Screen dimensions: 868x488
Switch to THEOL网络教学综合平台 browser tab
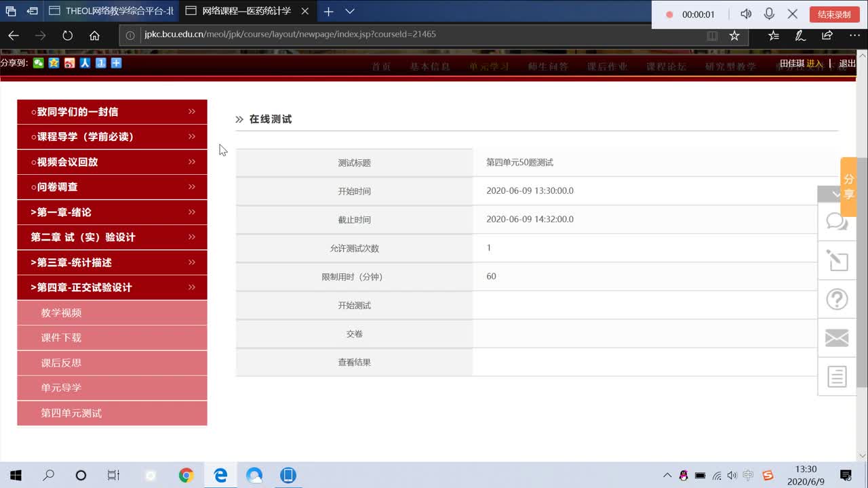point(111,12)
